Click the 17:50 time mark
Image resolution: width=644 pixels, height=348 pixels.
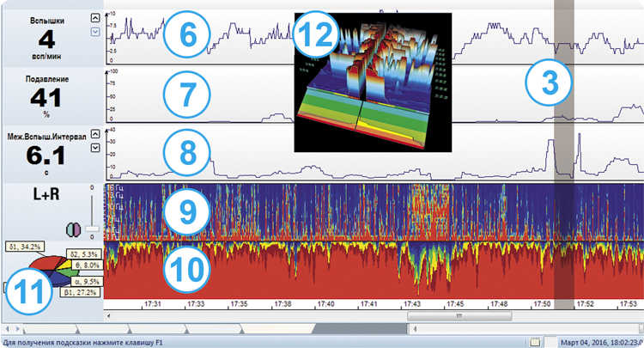[x=542, y=304]
